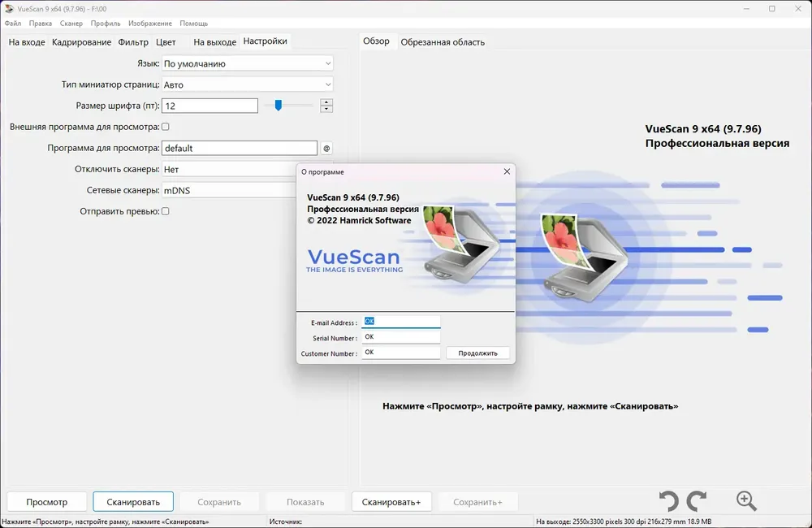Screen dimensions: 812x528
Task: Click the Сканировать+ button
Action: 391,501
